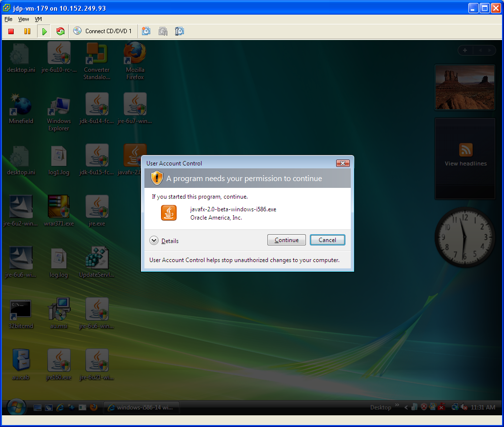Take a snapshot of the VM
Viewport: 504px width, 427px height.
[x=146, y=31]
